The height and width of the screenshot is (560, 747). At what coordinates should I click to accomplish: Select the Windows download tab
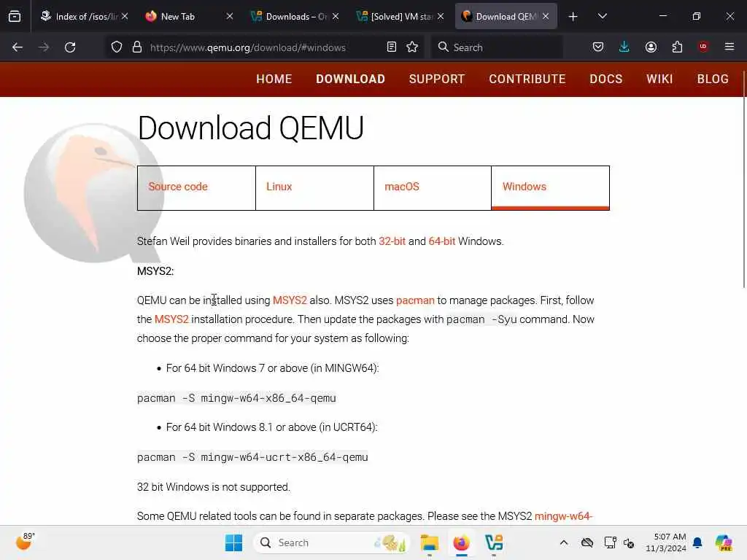(550, 187)
